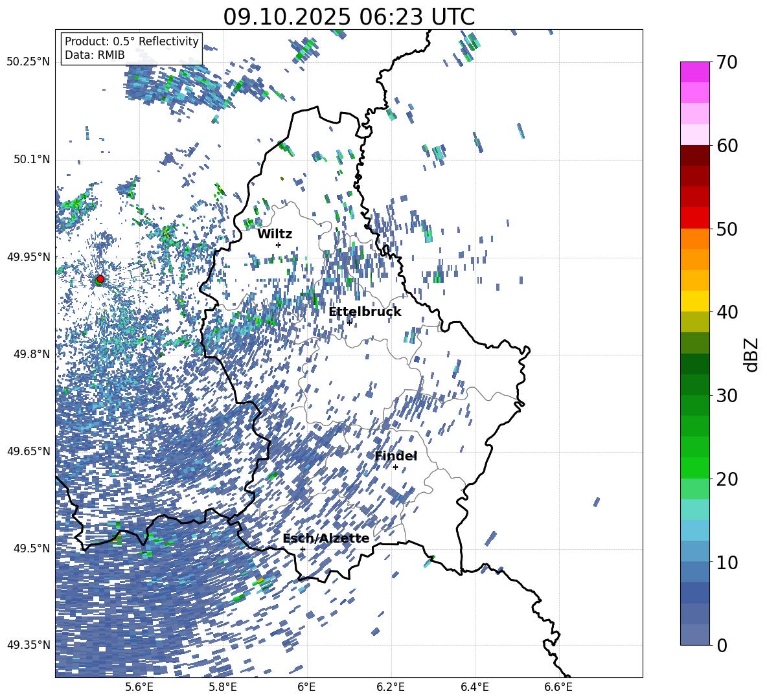Click the cross marker under Findel
The height and width of the screenshot is (700, 767).
coord(395,468)
